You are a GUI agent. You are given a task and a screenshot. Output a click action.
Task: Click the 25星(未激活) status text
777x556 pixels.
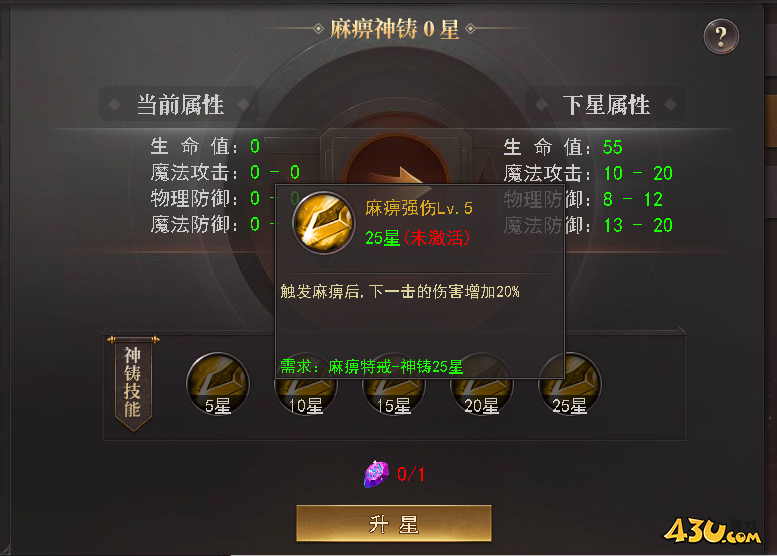point(417,238)
